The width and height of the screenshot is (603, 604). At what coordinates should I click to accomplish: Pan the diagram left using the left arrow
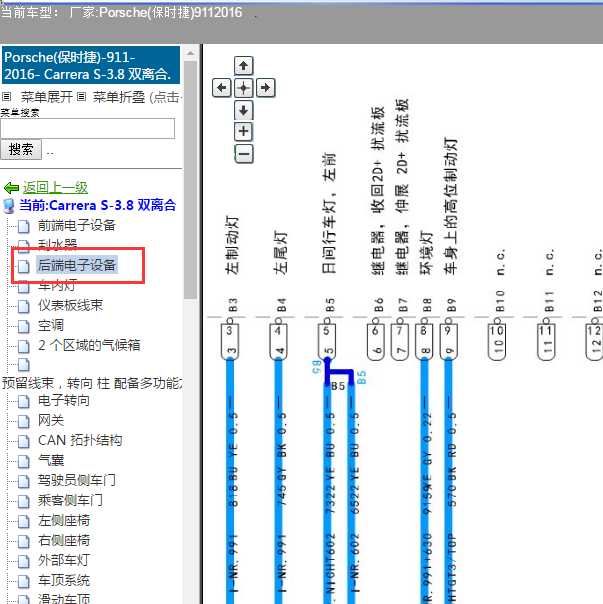222,88
